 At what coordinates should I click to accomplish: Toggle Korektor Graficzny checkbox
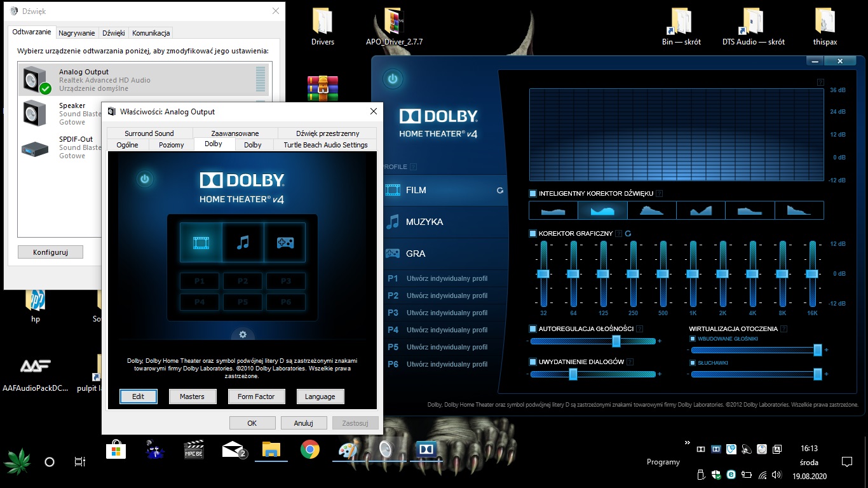point(532,234)
